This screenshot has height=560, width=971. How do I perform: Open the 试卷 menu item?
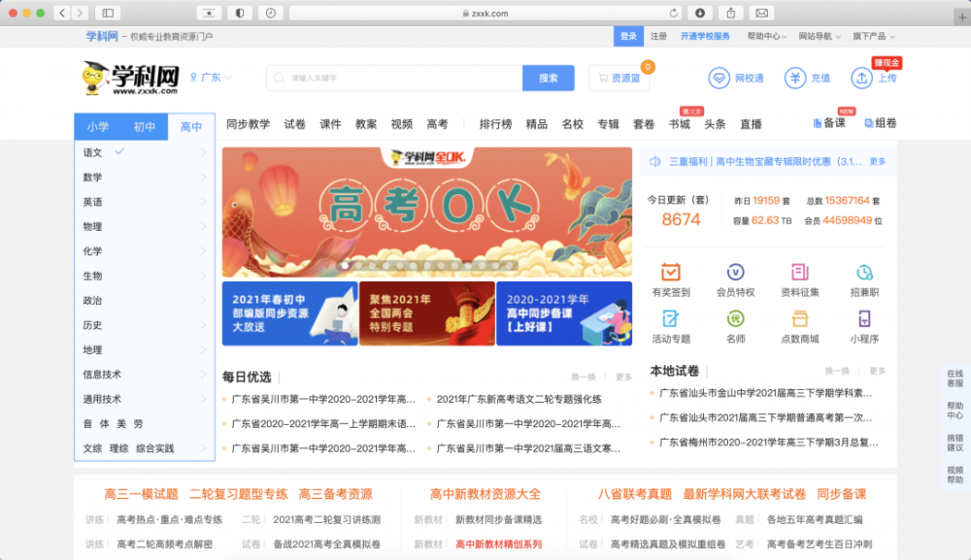point(295,124)
